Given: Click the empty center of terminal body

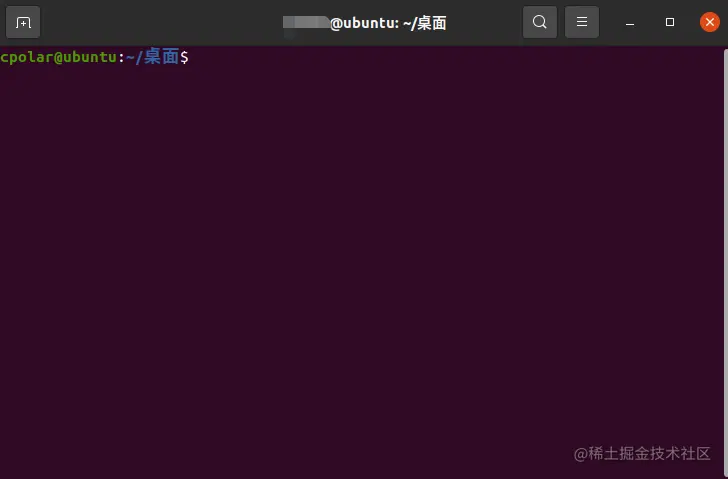Looking at the screenshot, I should (362, 262).
